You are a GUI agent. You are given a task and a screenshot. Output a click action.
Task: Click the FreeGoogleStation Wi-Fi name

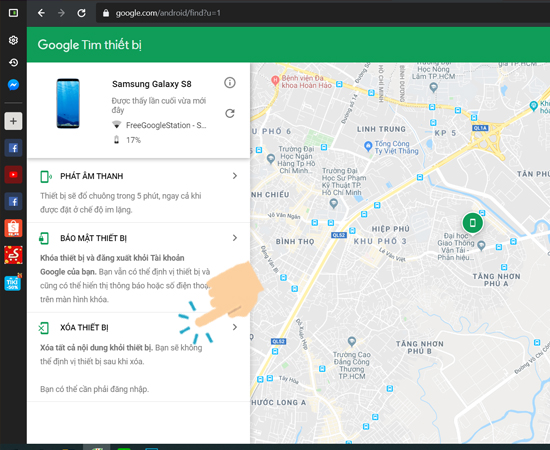click(166, 125)
